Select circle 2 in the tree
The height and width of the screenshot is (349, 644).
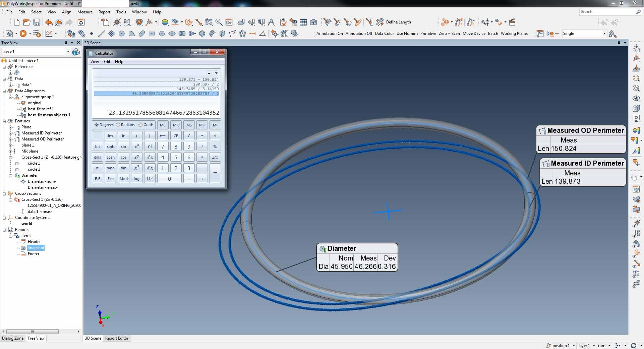click(34, 169)
